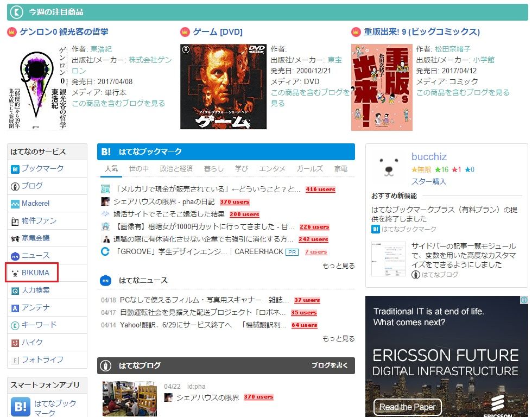
Task: Click the 重版出来 comic cover thumbnail
Action: click(382, 87)
